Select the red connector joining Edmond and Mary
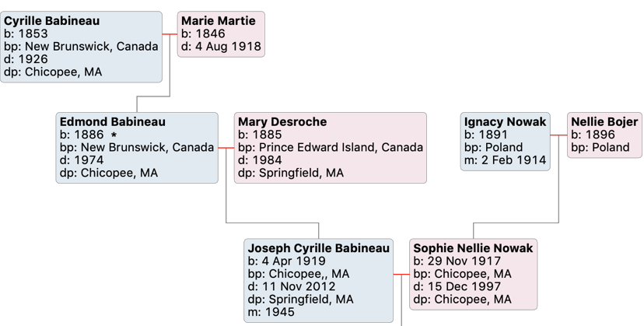The width and height of the screenshot is (644, 326). pyautogui.click(x=226, y=148)
